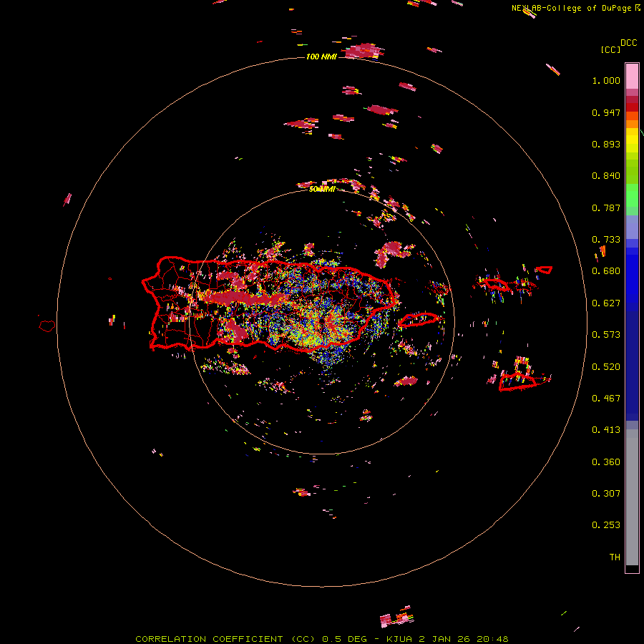Click the KJUA station identifier in caption
Image resolution: width=644 pixels, height=644 pixels.
399,639
